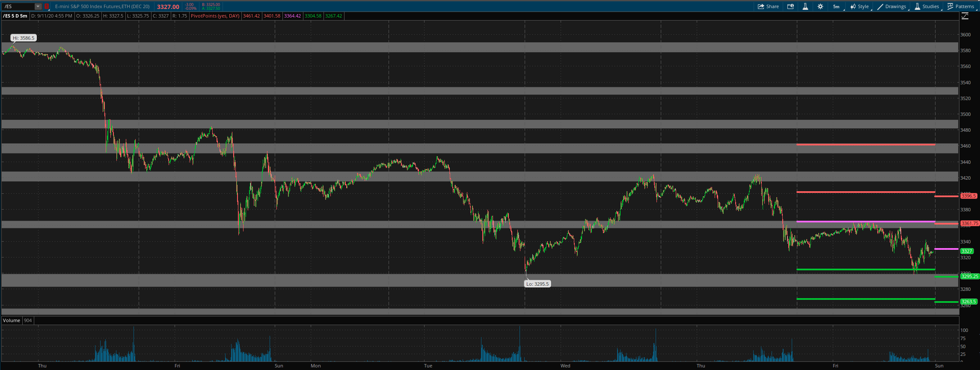Open the chart info card icon
Viewport: 980px width, 370px height.
[790, 6]
